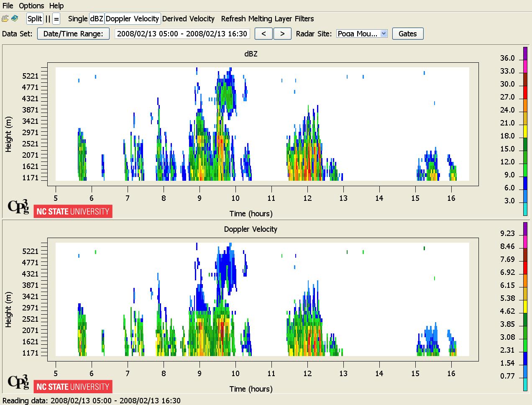
Task: Go to next time range with '>' button
Action: tap(282, 34)
